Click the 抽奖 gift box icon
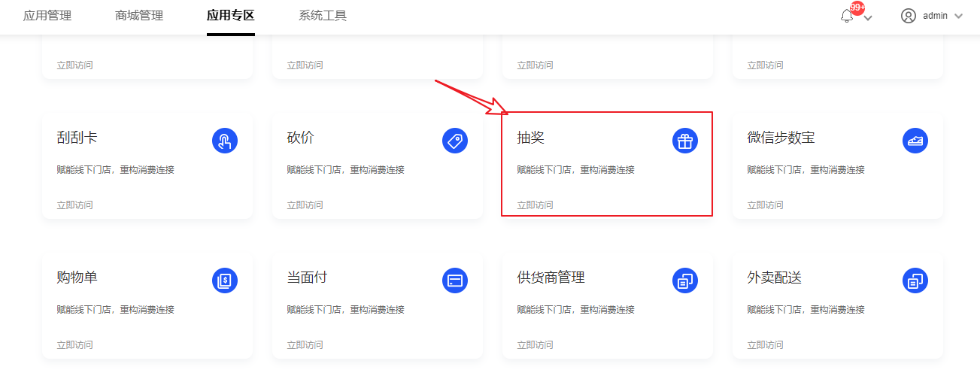The image size is (980, 370). click(685, 141)
